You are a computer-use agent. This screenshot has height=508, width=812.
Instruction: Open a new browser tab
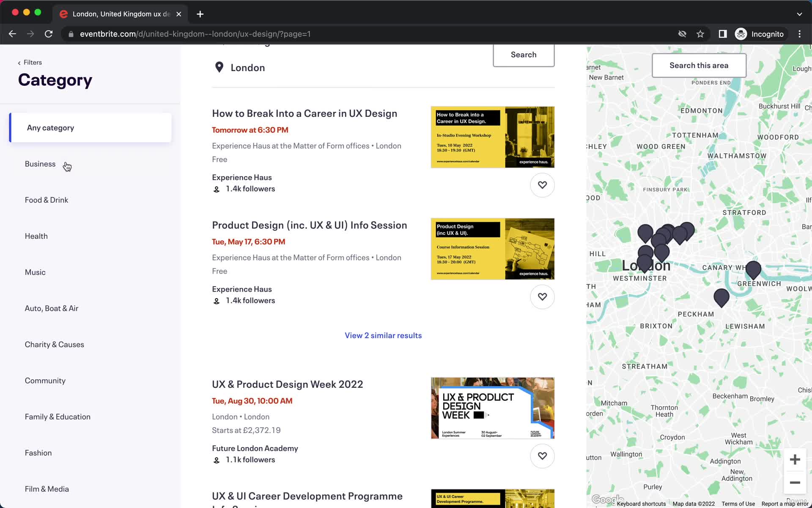click(200, 14)
